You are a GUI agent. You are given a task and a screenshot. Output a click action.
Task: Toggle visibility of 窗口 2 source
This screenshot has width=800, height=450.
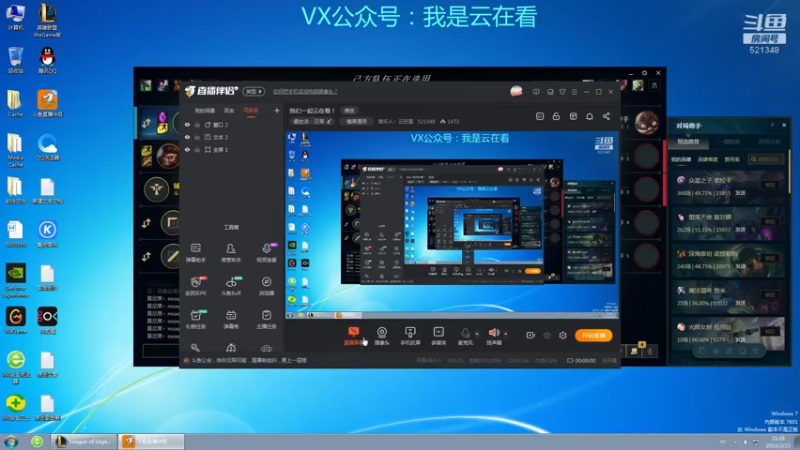(187, 124)
